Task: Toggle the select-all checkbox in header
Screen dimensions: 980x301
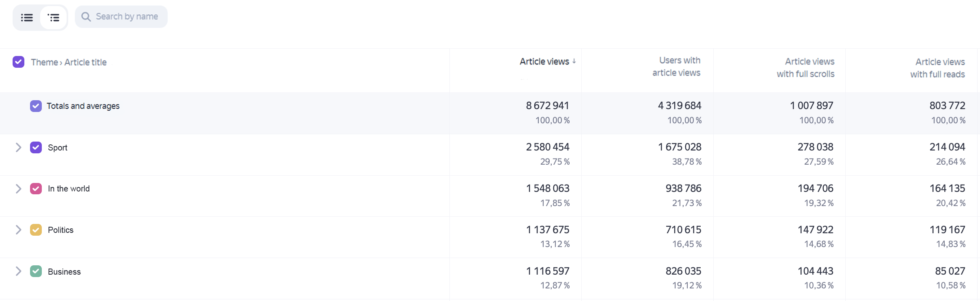Action: [x=18, y=62]
